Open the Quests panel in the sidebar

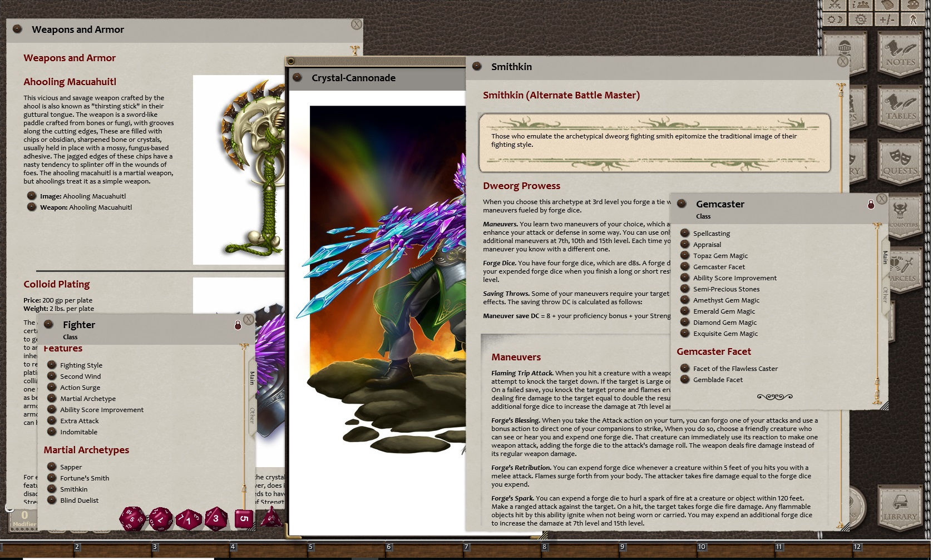[x=900, y=161]
